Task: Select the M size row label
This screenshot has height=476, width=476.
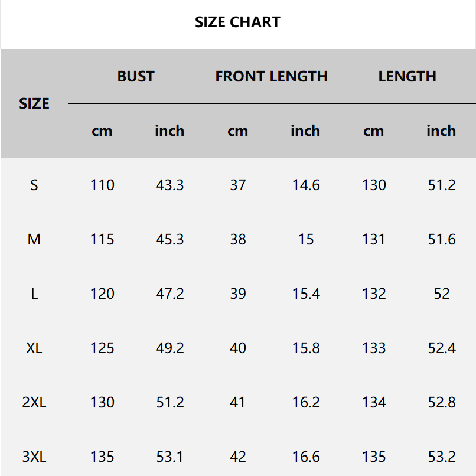Action: tap(34, 239)
